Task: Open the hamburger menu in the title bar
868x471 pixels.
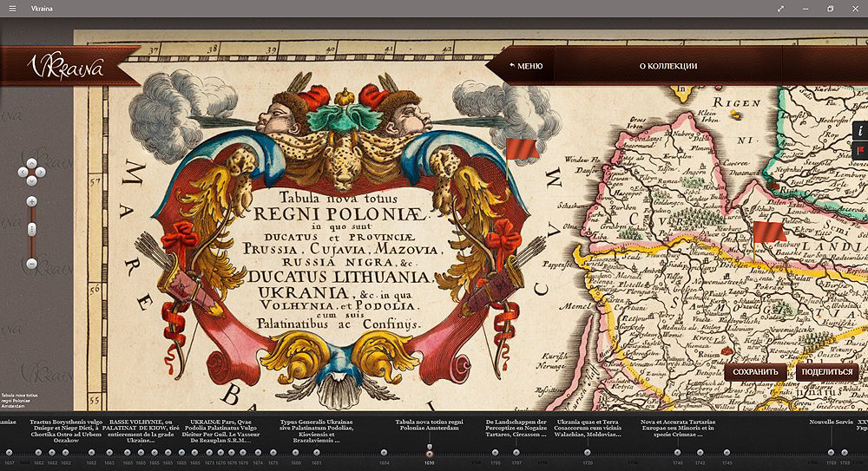Action: [x=12, y=9]
